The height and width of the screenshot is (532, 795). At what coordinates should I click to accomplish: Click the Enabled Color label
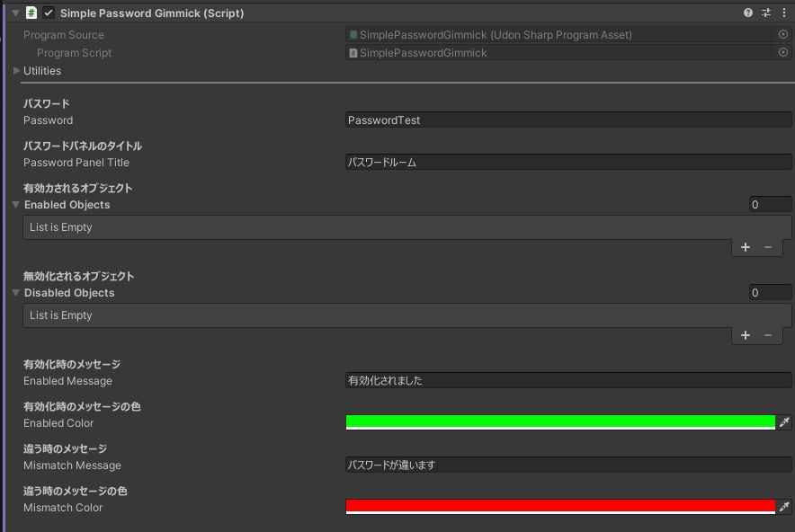[x=58, y=422]
